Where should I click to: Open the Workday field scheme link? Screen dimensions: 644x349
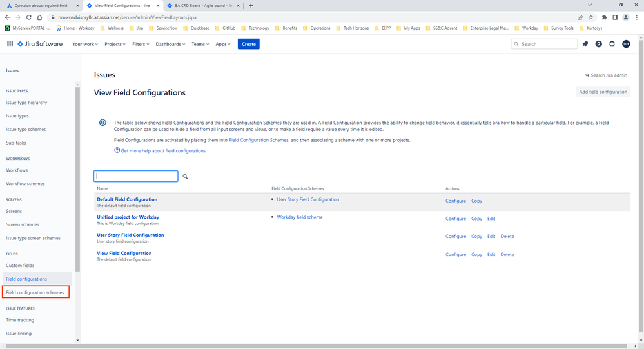coord(299,217)
